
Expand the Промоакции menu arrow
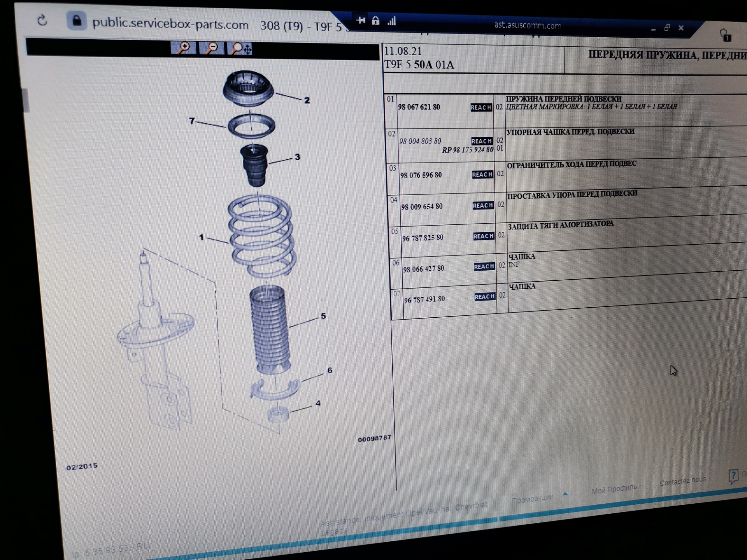(565, 494)
